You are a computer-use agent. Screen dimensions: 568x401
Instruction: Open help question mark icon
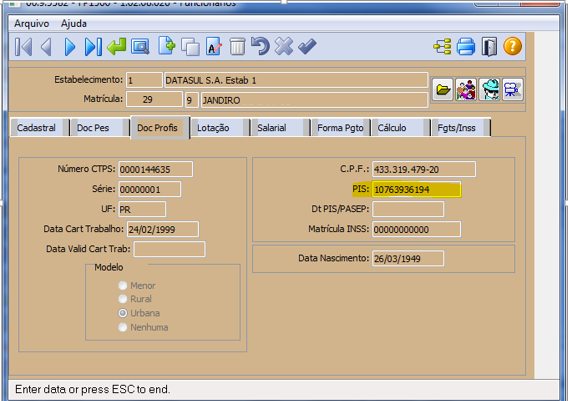pos(513,46)
